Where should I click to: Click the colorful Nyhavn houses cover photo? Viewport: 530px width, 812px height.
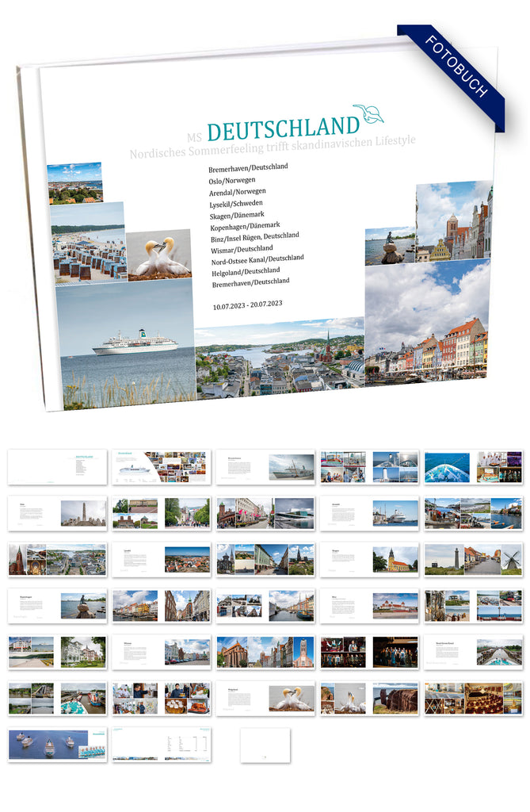(427, 322)
